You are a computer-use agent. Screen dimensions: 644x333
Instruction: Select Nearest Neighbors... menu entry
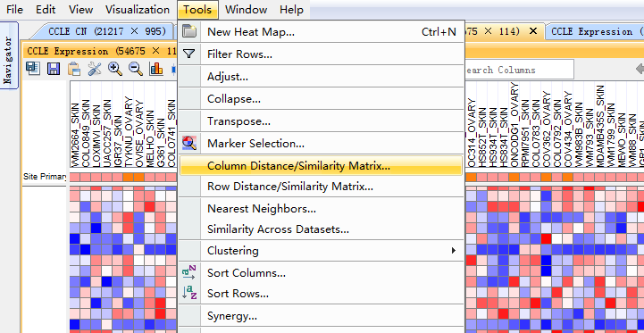coord(322,209)
